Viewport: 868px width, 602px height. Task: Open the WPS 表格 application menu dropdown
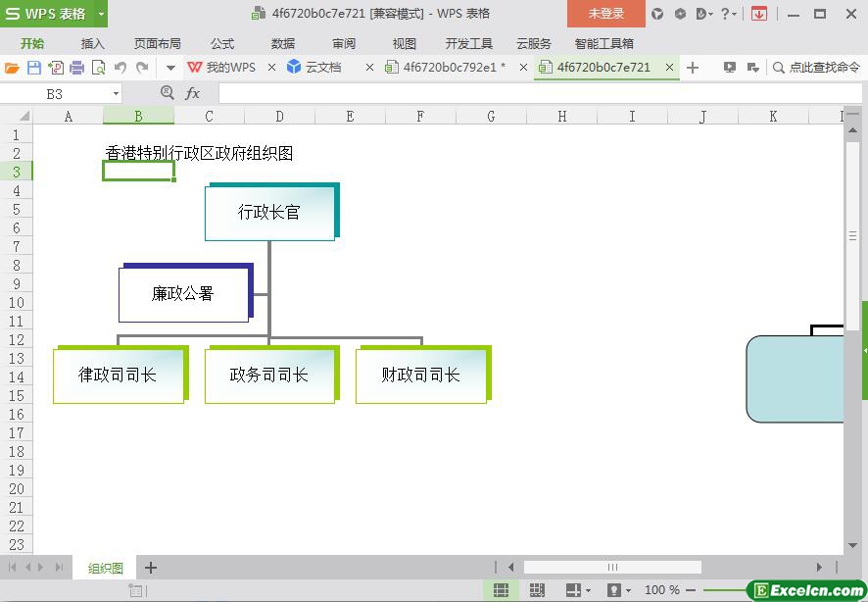point(101,14)
